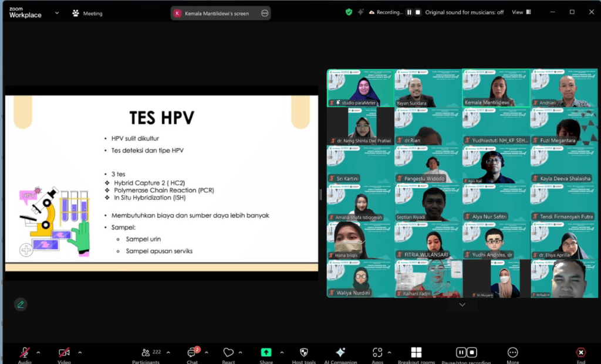Unmute the microphone Audio icon
This screenshot has height=364, width=601.
tap(25, 352)
